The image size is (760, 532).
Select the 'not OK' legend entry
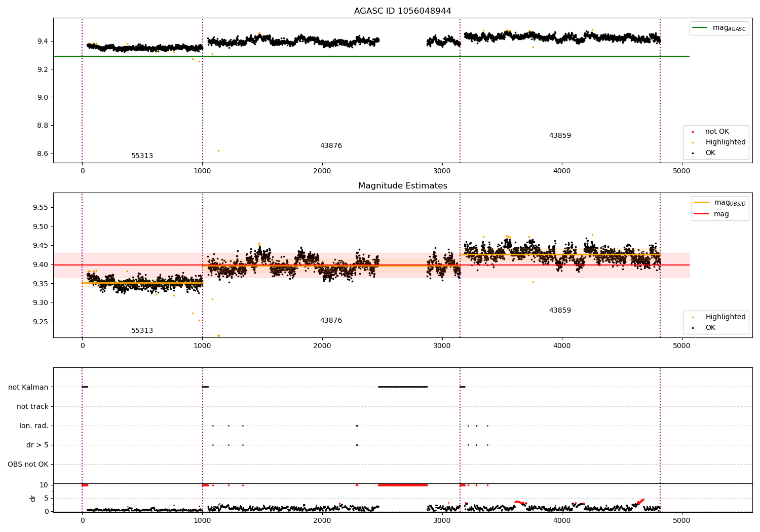[717, 131]
